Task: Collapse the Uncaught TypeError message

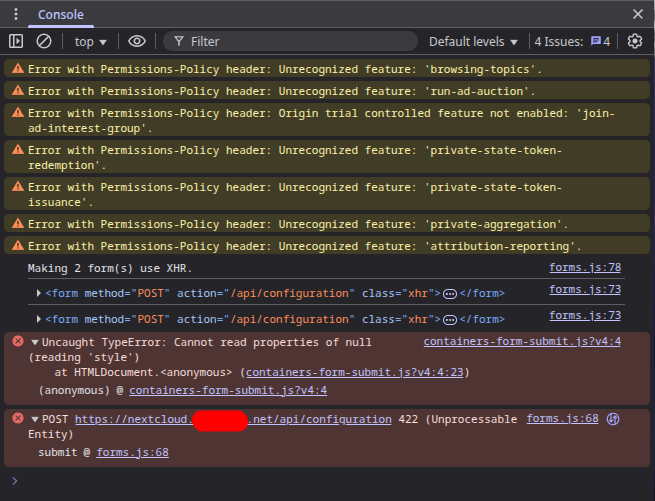Action: pos(35,343)
